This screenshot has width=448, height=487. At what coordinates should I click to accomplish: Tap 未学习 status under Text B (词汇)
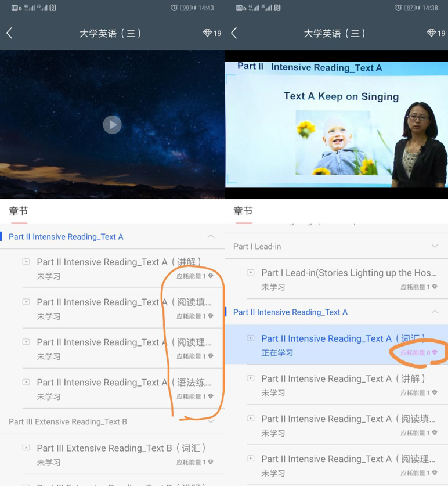coord(49,463)
